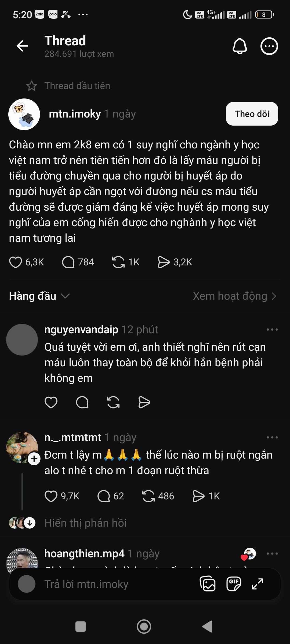Tap the back arrow in Thread header
The width and height of the screenshot is (290, 644).
tap(22, 46)
